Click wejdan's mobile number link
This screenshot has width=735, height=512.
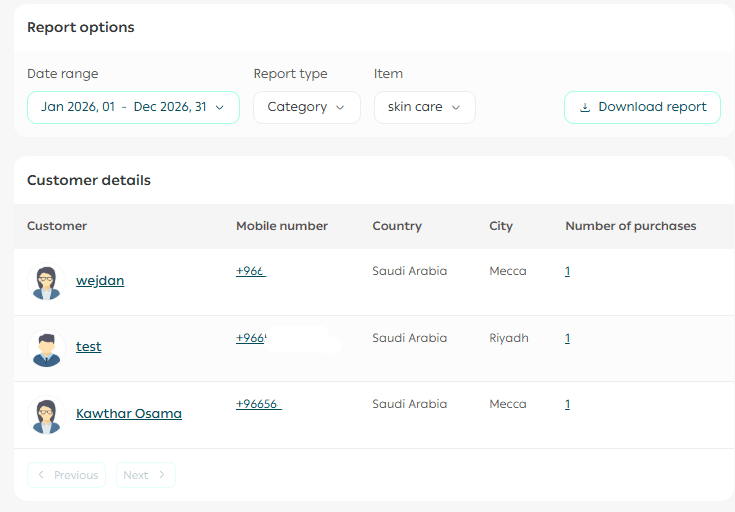[250, 271]
